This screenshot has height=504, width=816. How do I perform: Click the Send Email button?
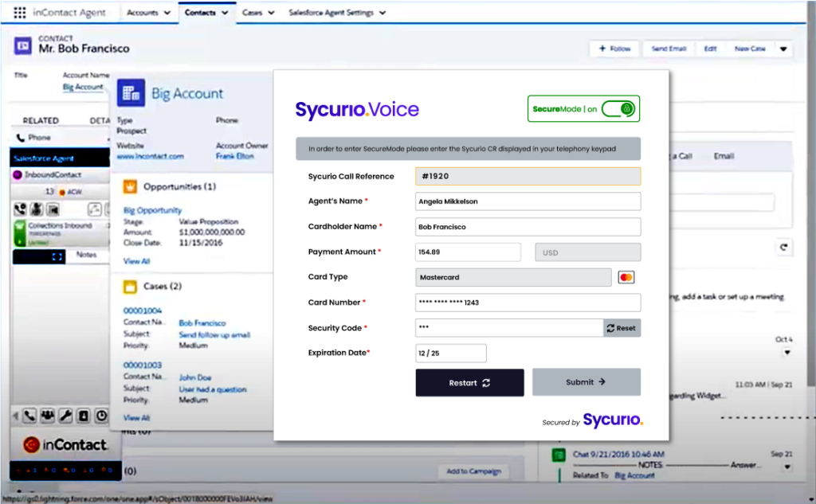pos(669,49)
